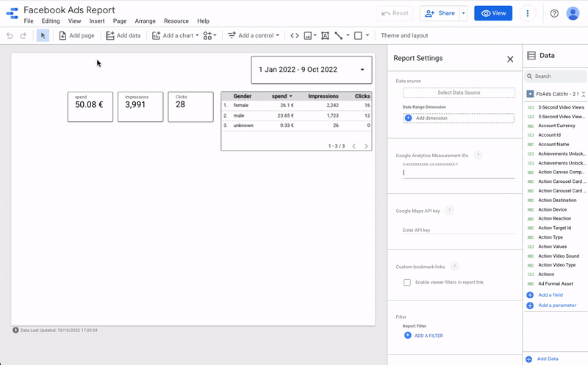Click the URL embed code icon
Screen dimensions: 588x365
(294, 35)
